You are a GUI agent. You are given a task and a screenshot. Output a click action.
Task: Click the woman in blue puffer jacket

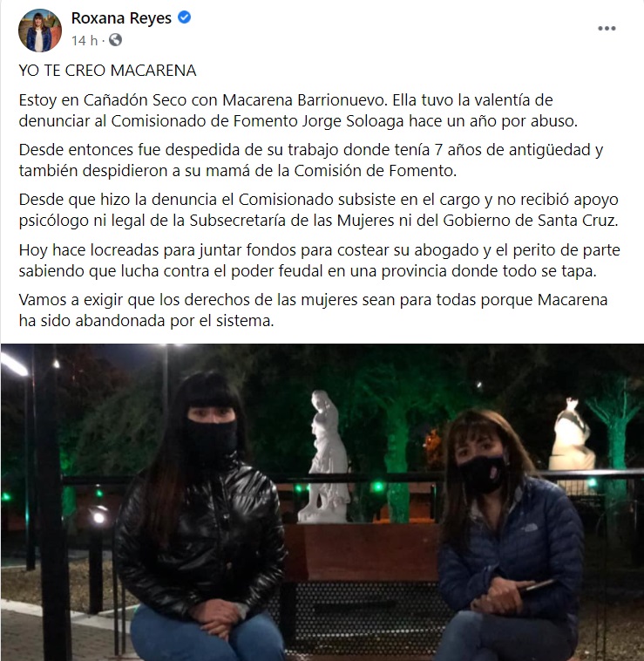coord(507,535)
